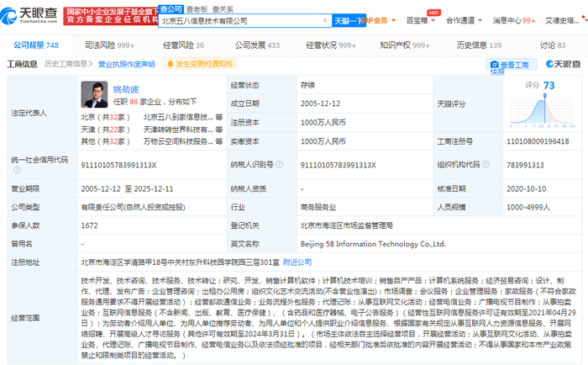Click the help icon under 统一社会信用代码
The height and width of the screenshot is (365, 588).
(x=17, y=170)
